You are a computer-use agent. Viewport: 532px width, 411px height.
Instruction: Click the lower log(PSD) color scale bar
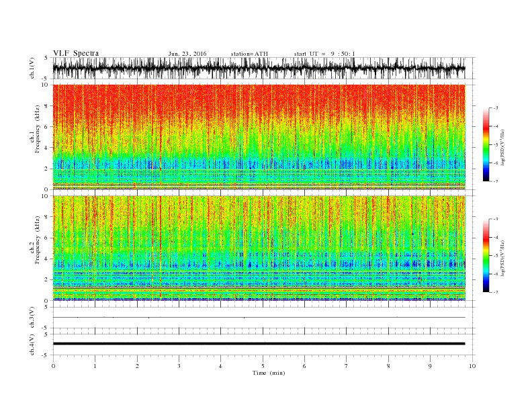(486, 255)
